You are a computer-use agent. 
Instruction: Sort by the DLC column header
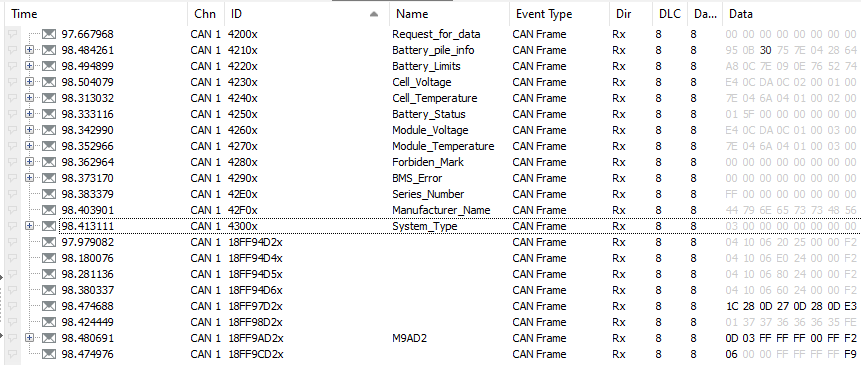(x=670, y=14)
